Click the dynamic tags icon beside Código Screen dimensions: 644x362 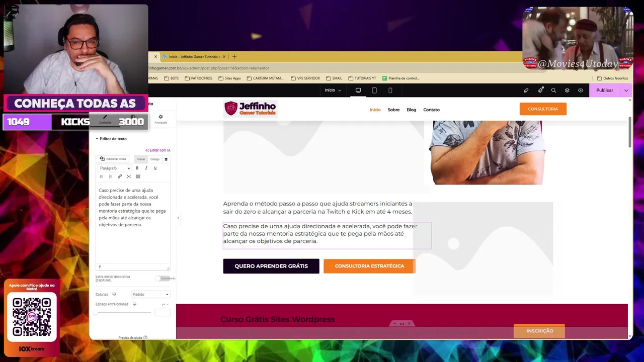pos(166,159)
